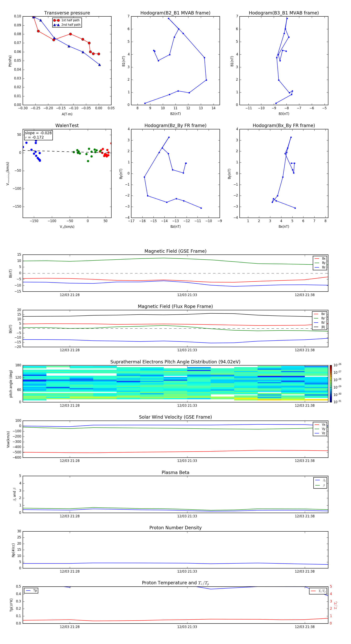Viewport: 351px width, 644px height.
Task: Click the "Hodogram(Bx_By FR frame)" title
Action: [284, 125]
